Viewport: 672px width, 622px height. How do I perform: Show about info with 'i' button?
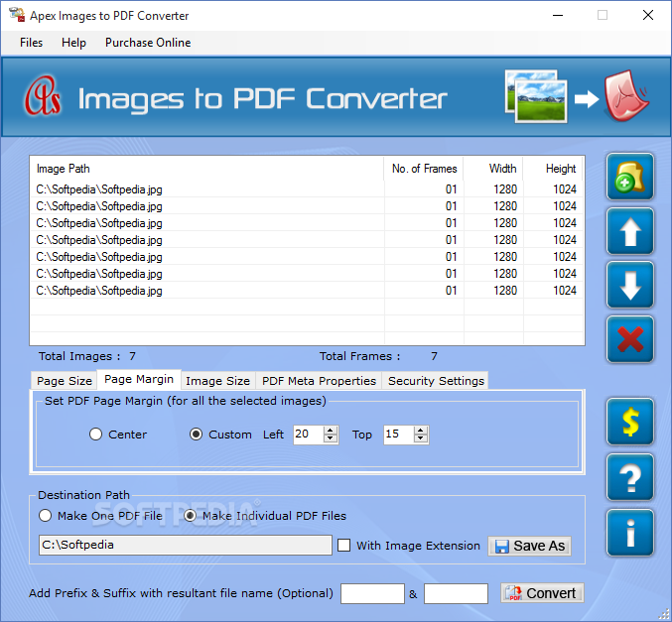(x=629, y=533)
